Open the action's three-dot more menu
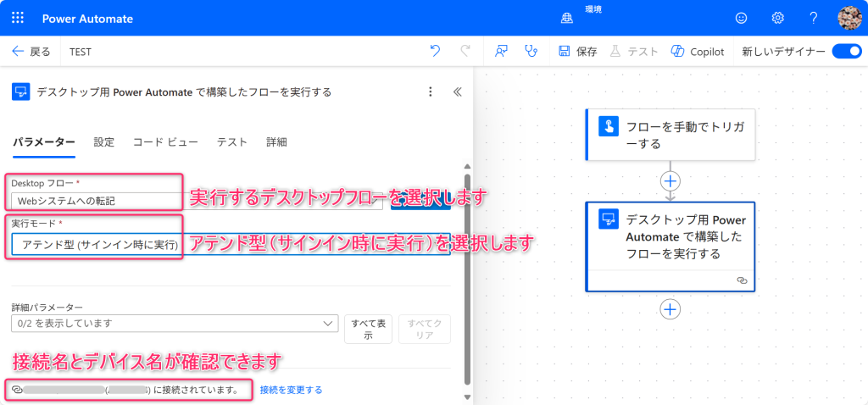This screenshot has width=868, height=405. 431,92
